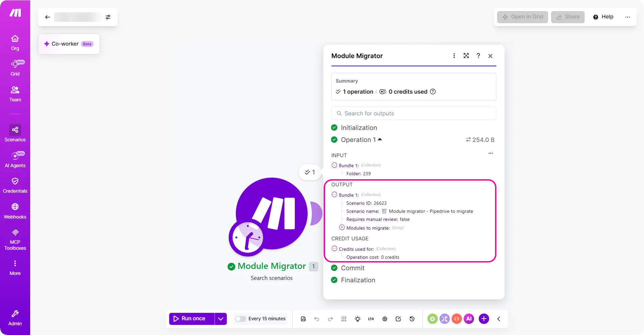Open the Org home page
Image resolution: width=644 pixels, height=335 pixels.
[x=15, y=43]
